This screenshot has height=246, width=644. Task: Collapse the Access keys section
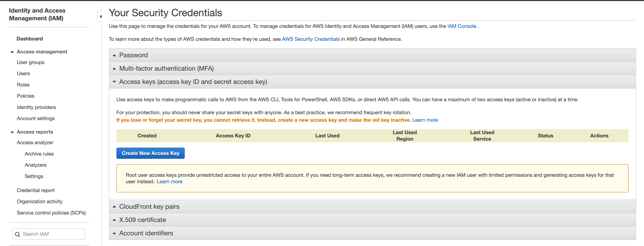point(193,82)
